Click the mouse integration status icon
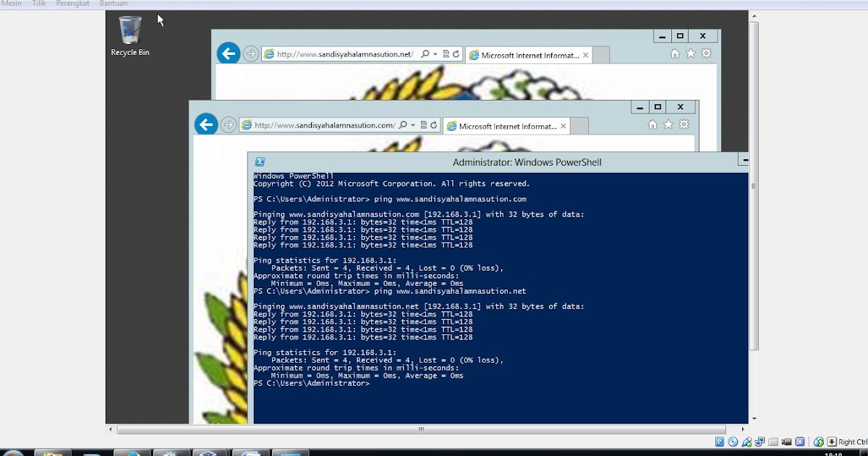 click(819, 442)
